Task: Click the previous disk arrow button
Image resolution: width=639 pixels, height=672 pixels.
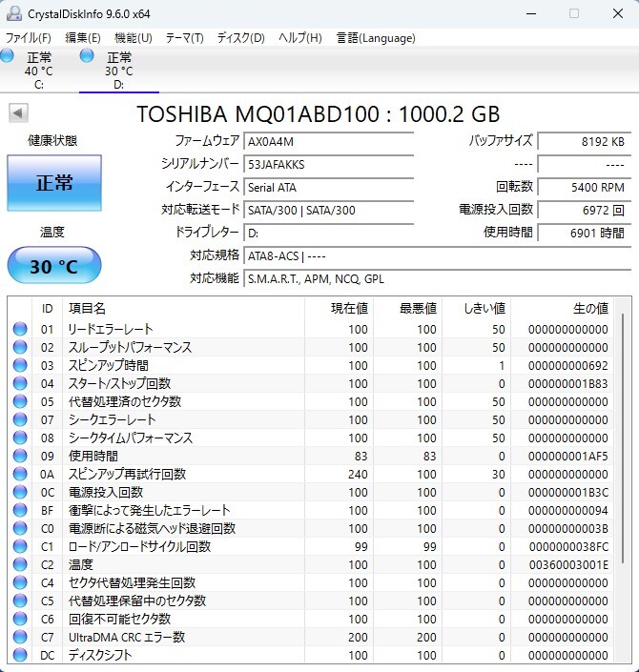Action: (17, 113)
